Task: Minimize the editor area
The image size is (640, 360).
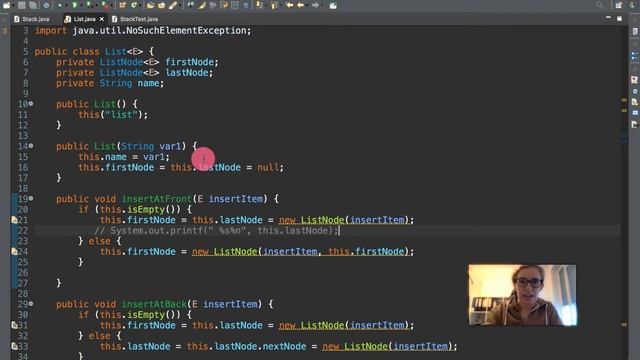Action: [x=608, y=18]
